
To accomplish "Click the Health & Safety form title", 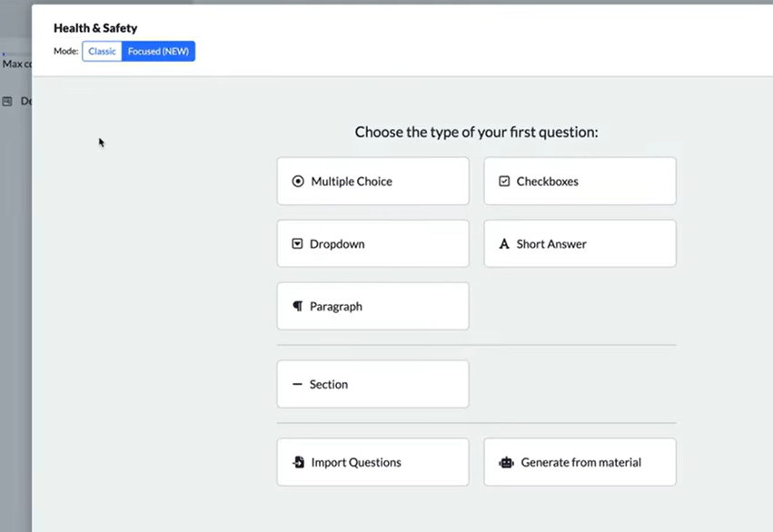I will click(x=95, y=28).
